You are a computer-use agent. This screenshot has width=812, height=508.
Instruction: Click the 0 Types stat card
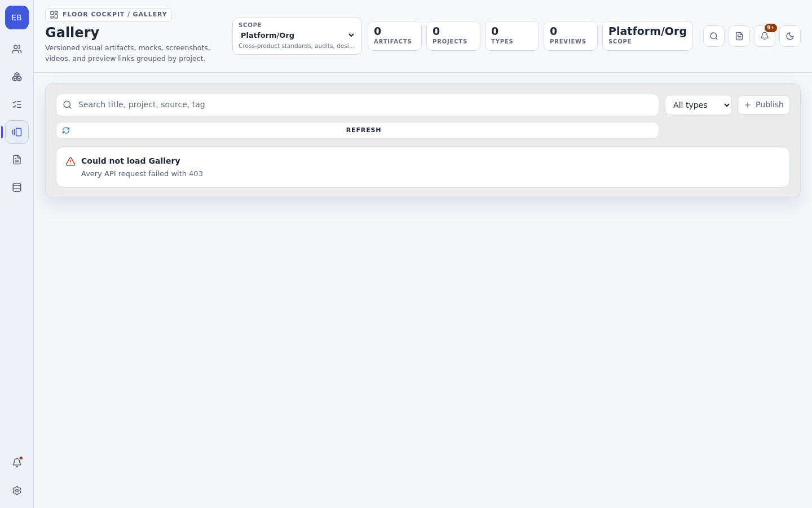tap(512, 36)
